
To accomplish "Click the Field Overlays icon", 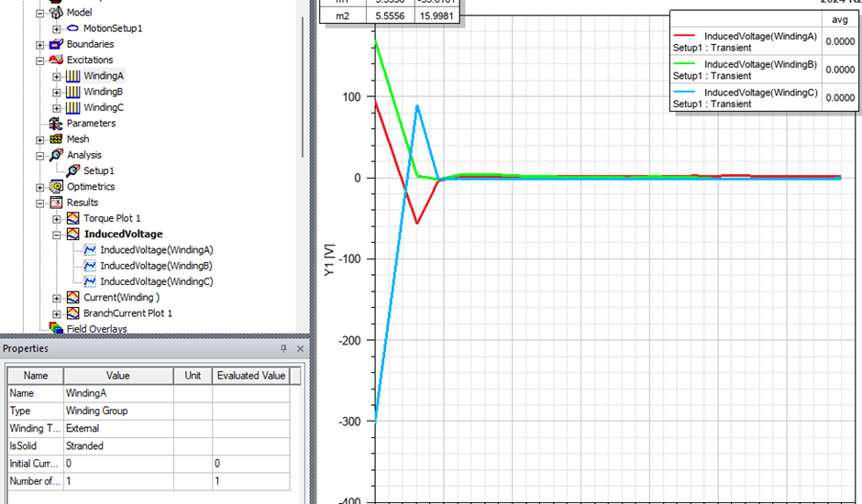I will pyautogui.click(x=56, y=328).
